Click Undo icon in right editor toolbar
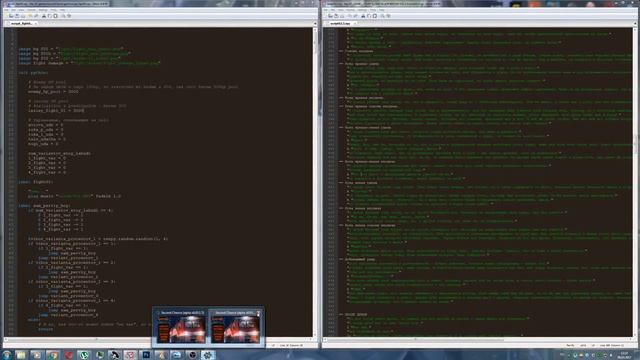This screenshot has height=360, width=640. pos(349,16)
